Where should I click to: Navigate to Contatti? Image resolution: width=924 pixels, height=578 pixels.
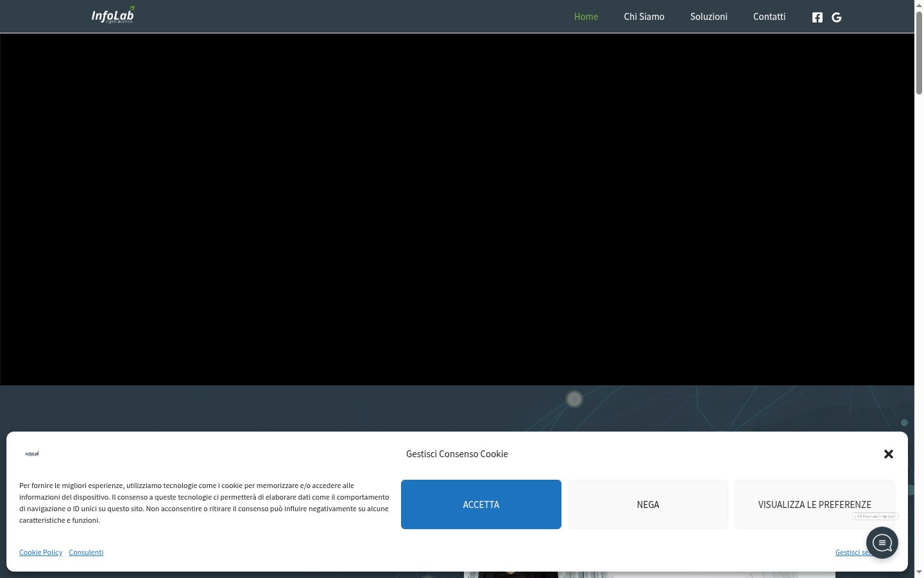tap(769, 17)
